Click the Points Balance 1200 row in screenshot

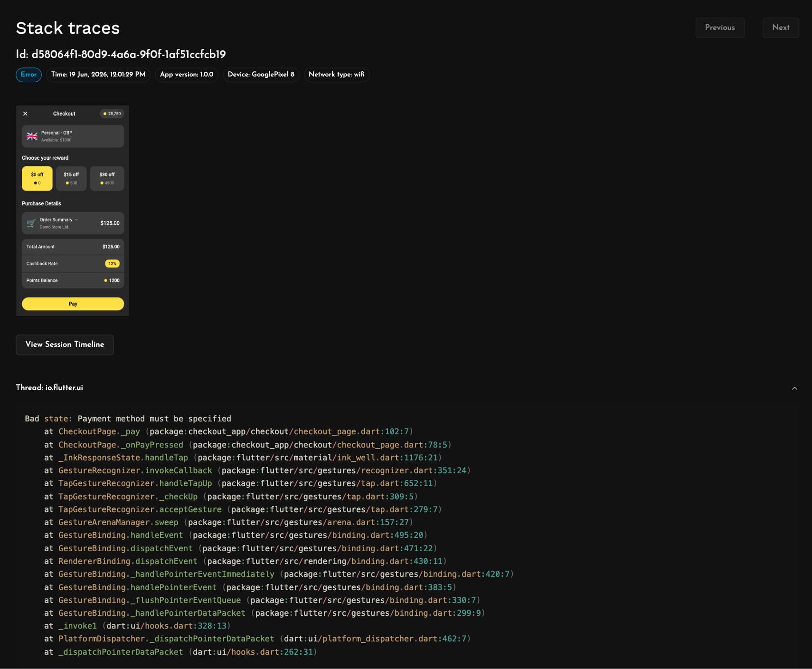click(x=73, y=280)
